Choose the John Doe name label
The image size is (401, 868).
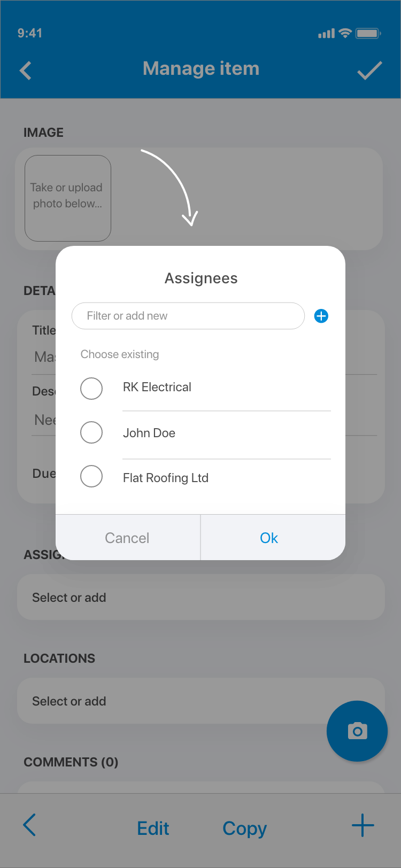(149, 433)
